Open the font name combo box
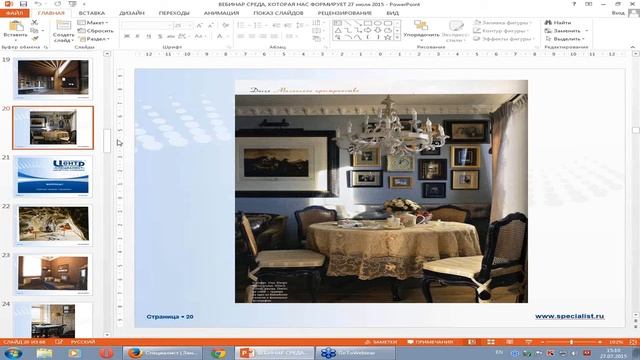This screenshot has height=360, width=640. (147, 25)
